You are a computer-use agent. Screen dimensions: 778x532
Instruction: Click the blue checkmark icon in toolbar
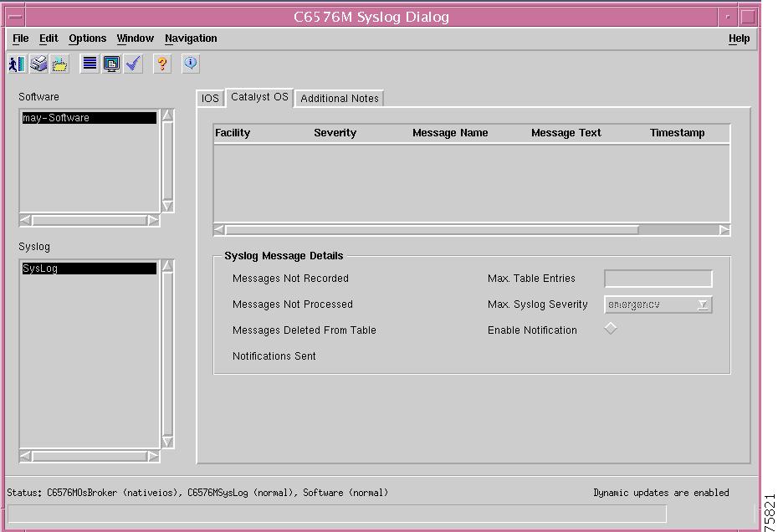[133, 64]
